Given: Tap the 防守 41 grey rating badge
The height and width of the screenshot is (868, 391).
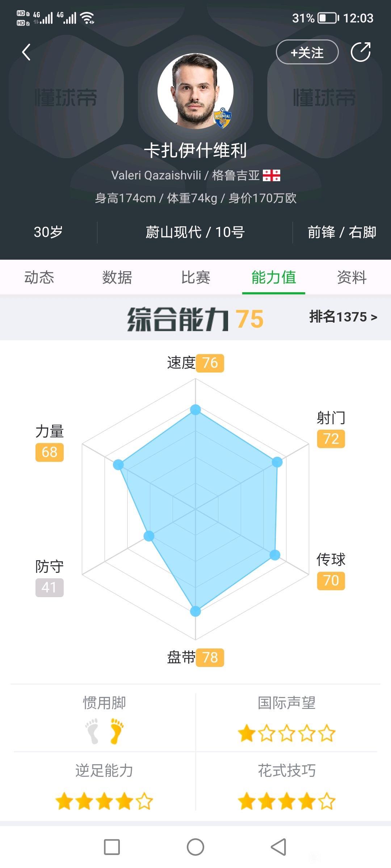Looking at the screenshot, I should coord(50,587).
